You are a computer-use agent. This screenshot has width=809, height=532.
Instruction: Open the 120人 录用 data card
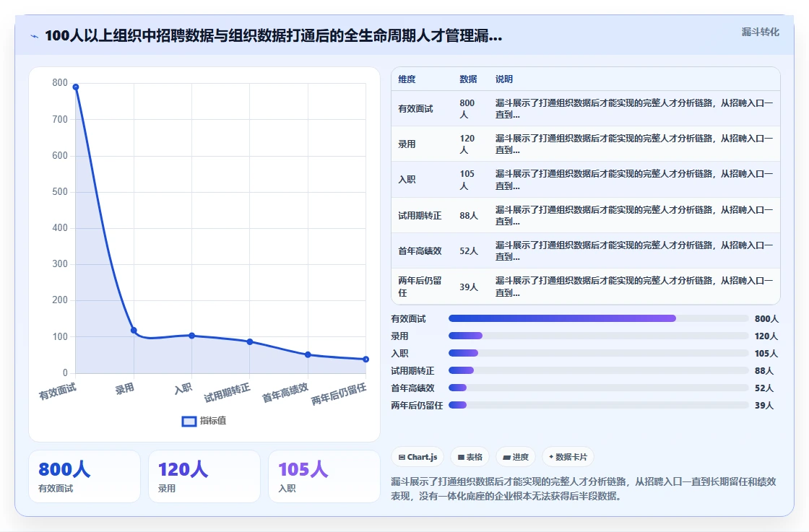(204, 476)
